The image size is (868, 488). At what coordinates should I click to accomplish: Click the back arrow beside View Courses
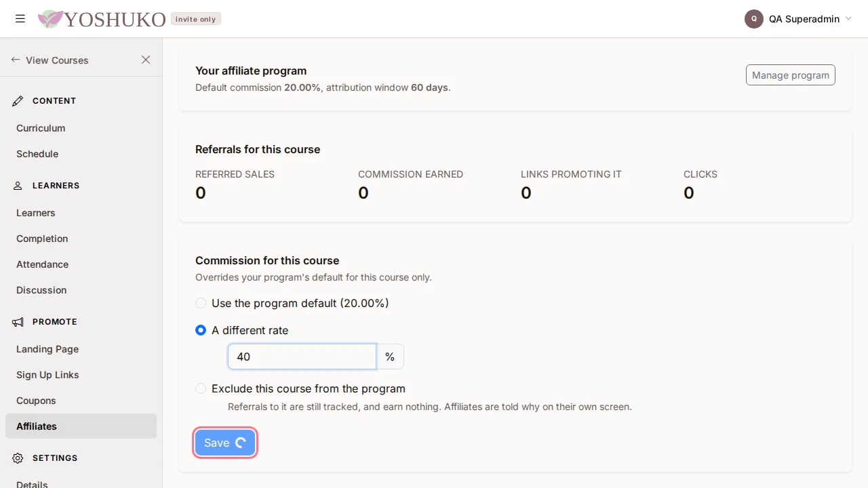[x=16, y=60]
